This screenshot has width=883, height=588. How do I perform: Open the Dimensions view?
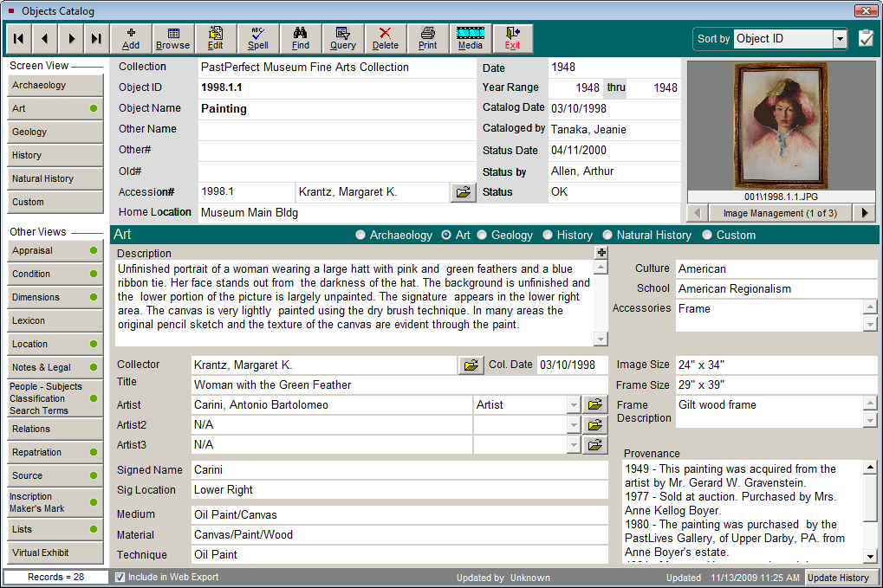(55, 297)
